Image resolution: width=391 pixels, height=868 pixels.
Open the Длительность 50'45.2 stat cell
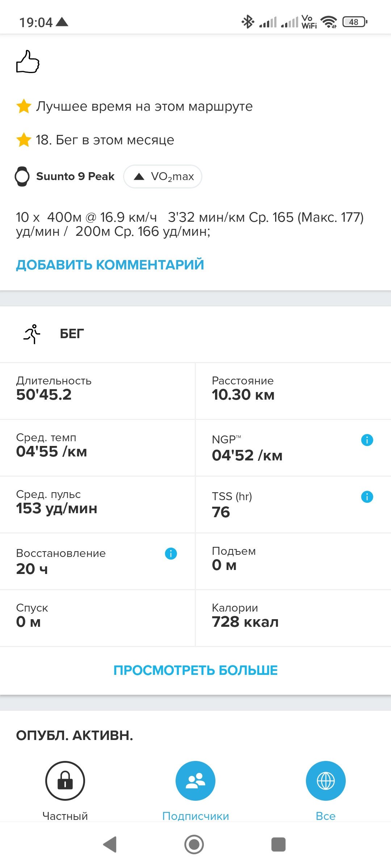click(x=97, y=391)
